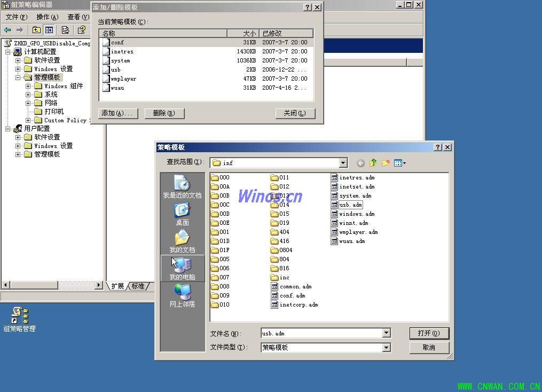The image size is (542, 392).
Task: Click the 文件名 input field
Action: tap(321, 333)
